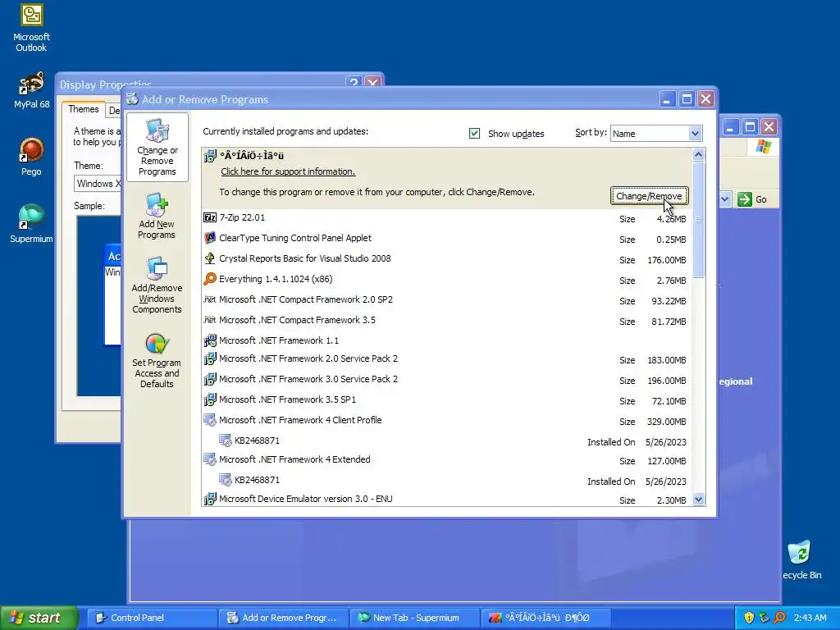Image resolution: width=840 pixels, height=630 pixels.
Task: Open Click here for support information link
Action: [x=288, y=171]
